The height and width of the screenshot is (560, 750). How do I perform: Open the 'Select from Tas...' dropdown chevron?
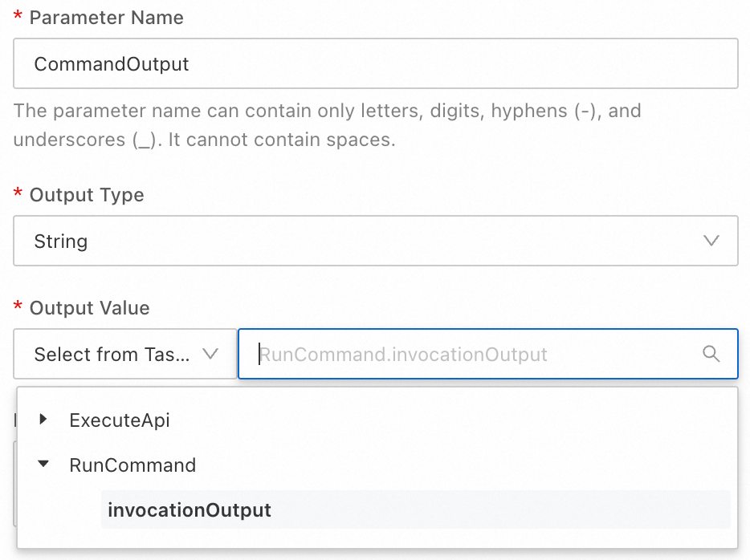coord(211,354)
